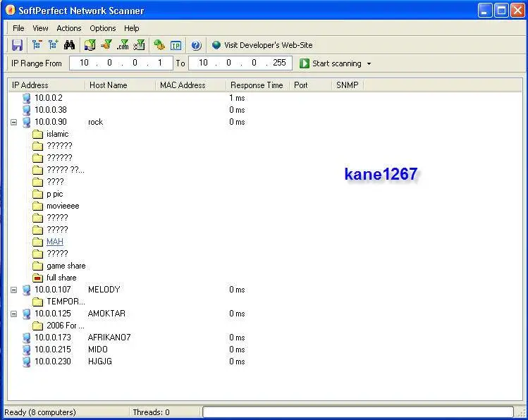Image resolution: width=528 pixels, height=420 pixels.
Task: Sort by the MAC Address column header
Action: [x=191, y=85]
